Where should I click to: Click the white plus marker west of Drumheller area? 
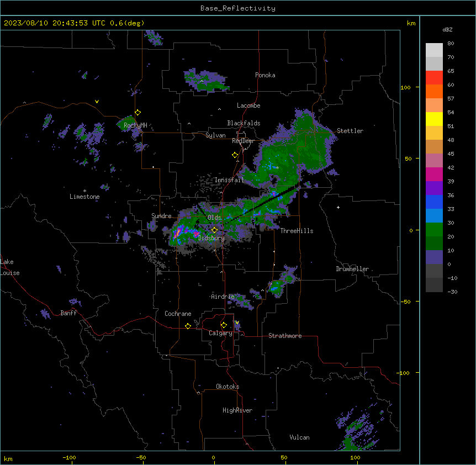point(338,207)
